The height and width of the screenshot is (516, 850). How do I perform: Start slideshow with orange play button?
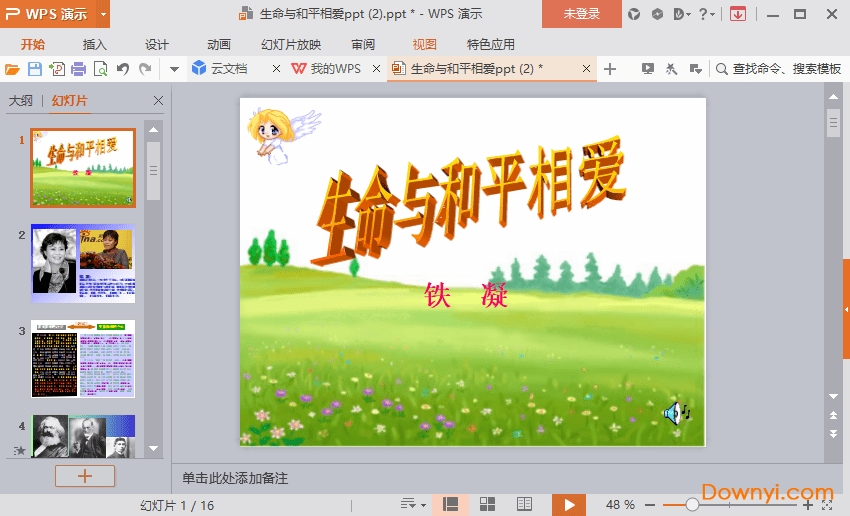coord(569,504)
